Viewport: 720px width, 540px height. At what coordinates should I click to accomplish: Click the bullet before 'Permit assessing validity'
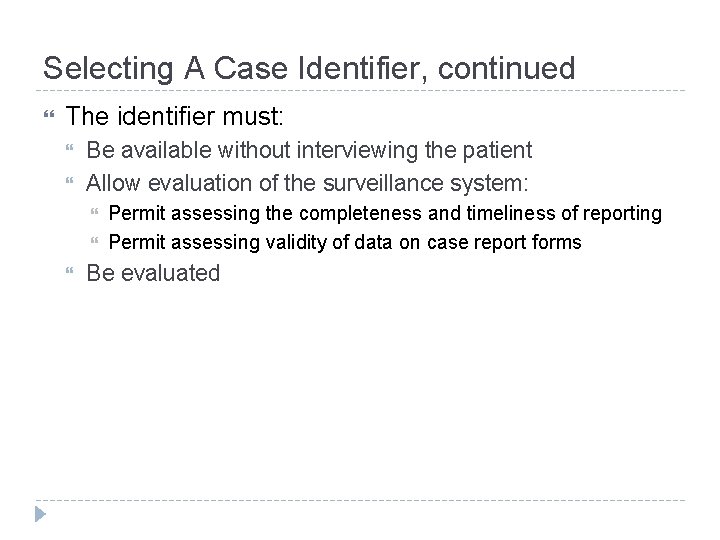click(95, 242)
